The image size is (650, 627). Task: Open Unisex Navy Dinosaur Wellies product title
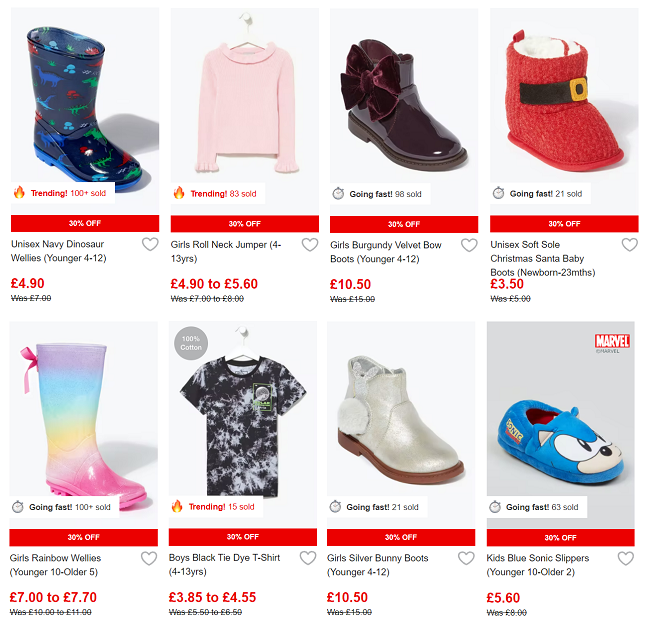point(58,251)
